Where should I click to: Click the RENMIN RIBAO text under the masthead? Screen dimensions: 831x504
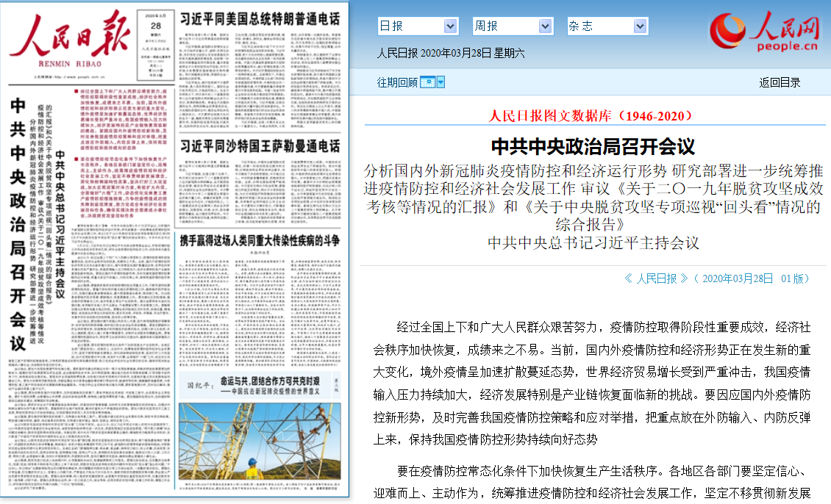(x=70, y=63)
